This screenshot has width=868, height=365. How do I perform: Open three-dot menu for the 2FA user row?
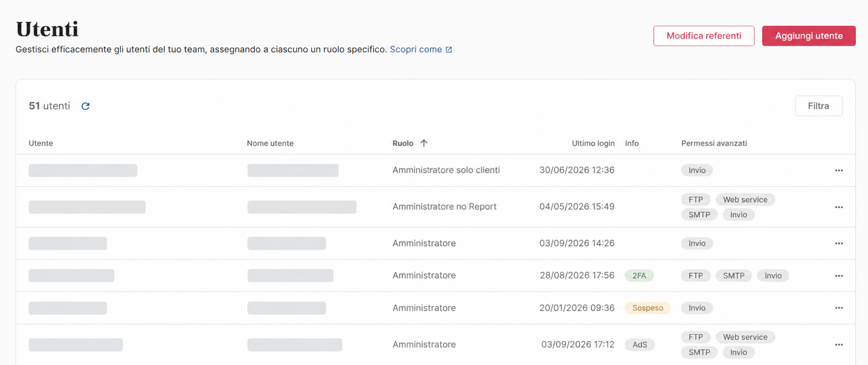[x=839, y=276]
